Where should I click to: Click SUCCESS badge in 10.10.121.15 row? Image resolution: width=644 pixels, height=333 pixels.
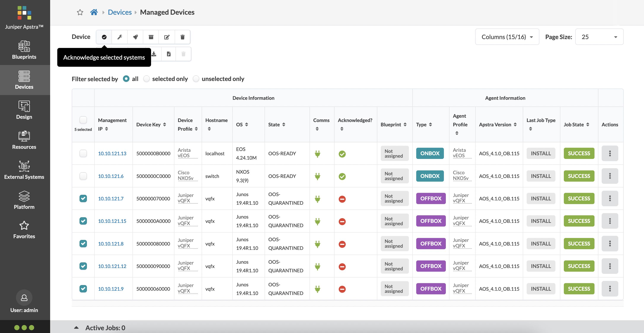[579, 221]
